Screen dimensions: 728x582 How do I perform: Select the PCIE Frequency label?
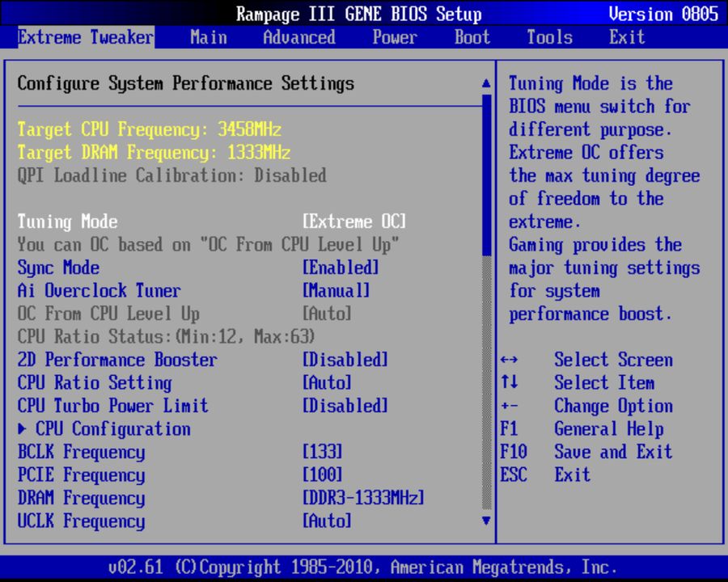81,474
